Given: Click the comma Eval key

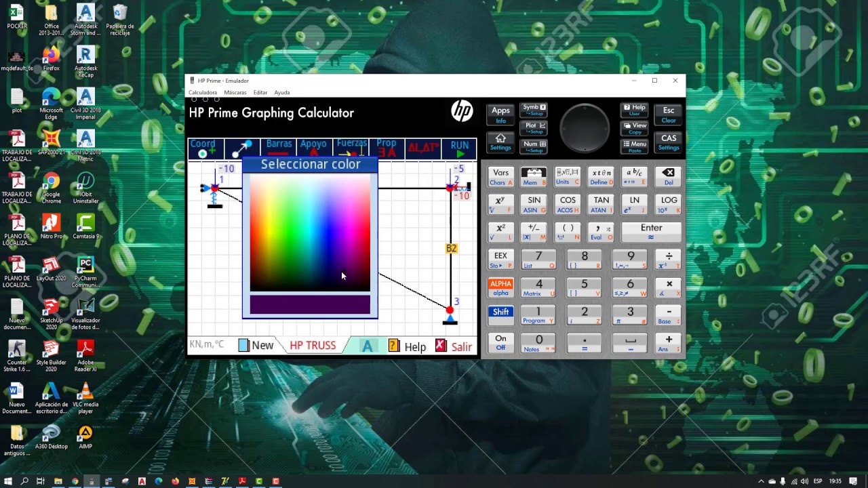Looking at the screenshot, I should pos(601,232).
